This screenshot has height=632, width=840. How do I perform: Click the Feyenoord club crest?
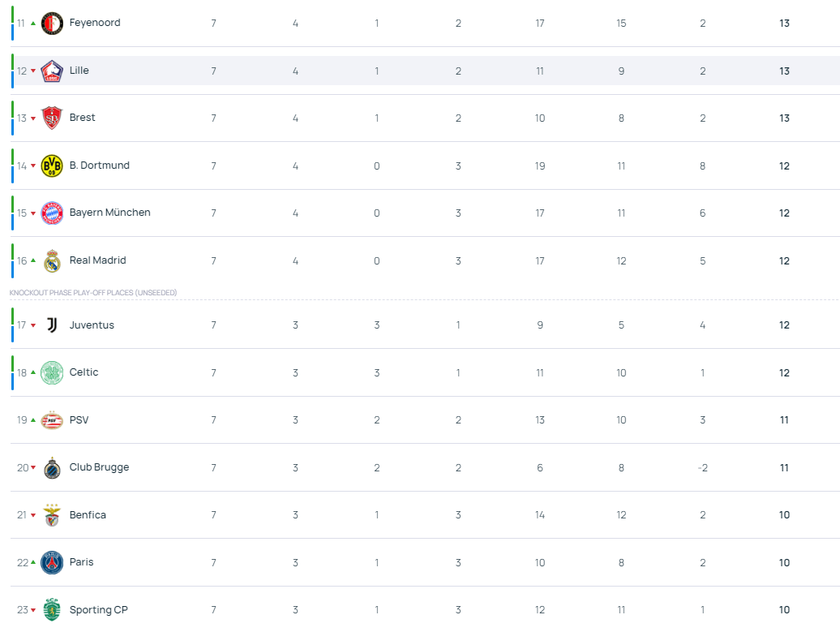click(x=52, y=23)
